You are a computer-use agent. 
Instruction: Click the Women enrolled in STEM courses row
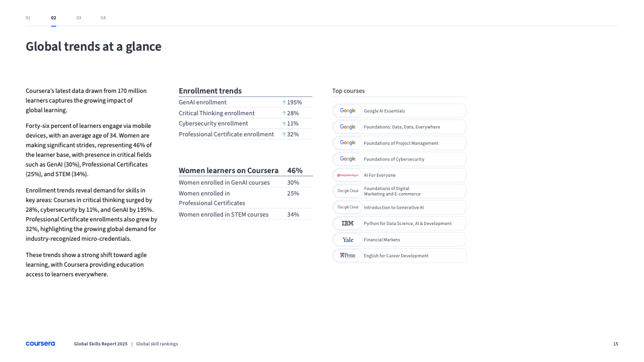coord(224,215)
